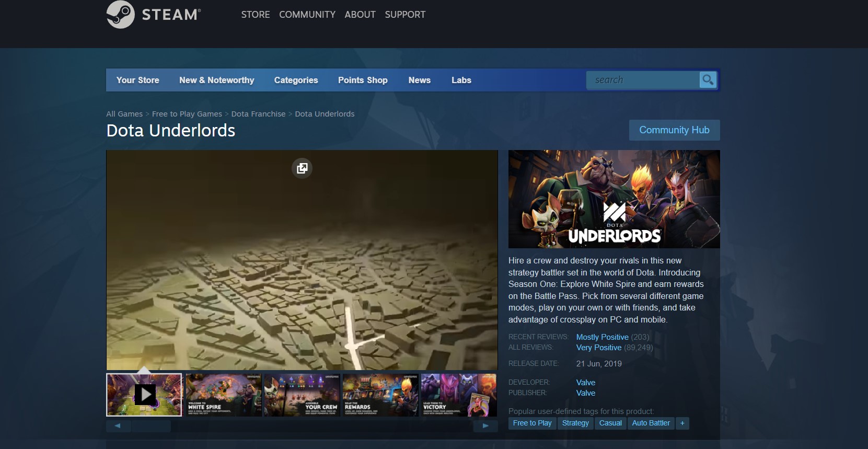Click the Dota Underlords page title
Viewport: 868px width, 449px height.
point(171,130)
